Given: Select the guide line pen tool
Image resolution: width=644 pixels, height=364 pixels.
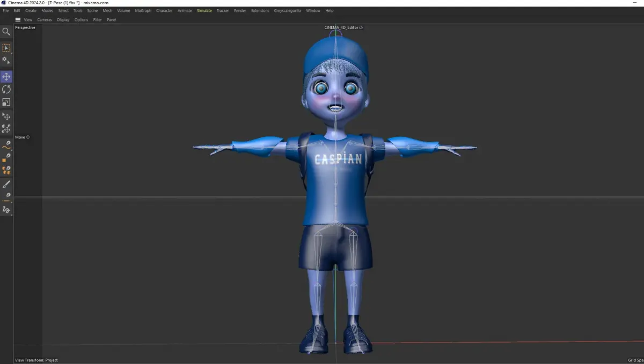Looking at the screenshot, I should click(x=6, y=197).
